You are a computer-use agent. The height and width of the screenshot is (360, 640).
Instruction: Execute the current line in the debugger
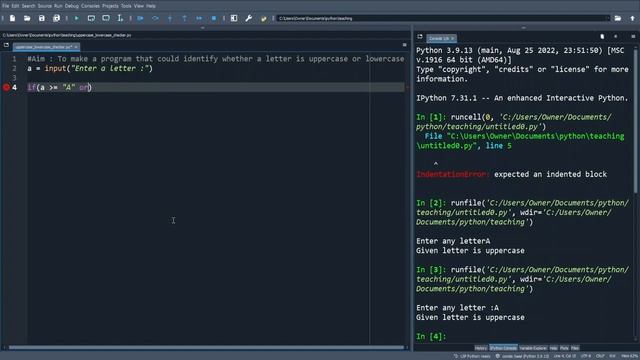(155, 18)
